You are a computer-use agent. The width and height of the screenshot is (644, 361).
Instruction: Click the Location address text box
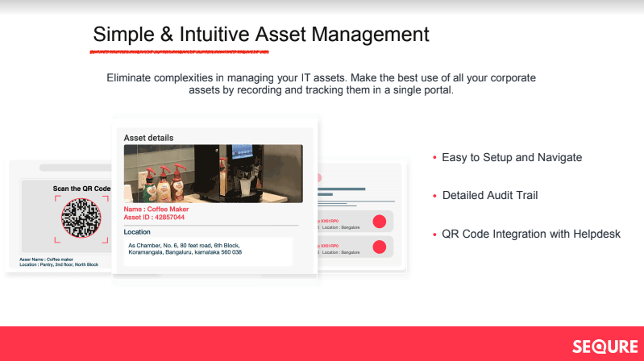(x=208, y=249)
